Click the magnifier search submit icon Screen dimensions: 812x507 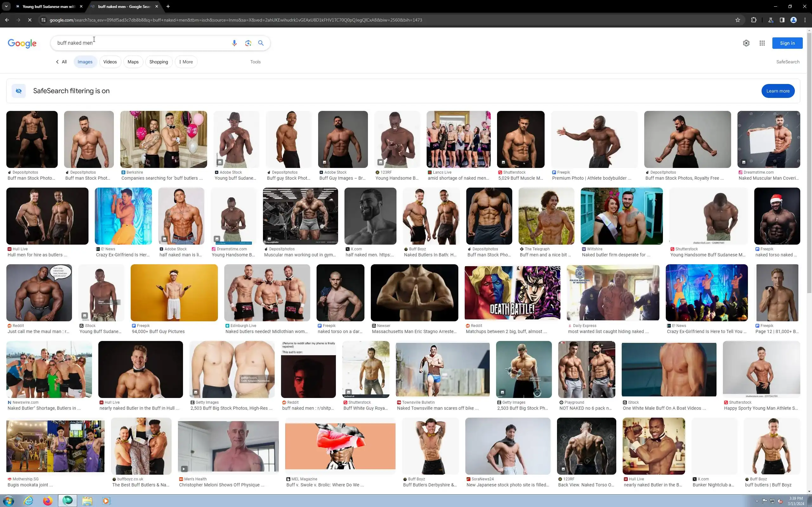[x=261, y=43]
